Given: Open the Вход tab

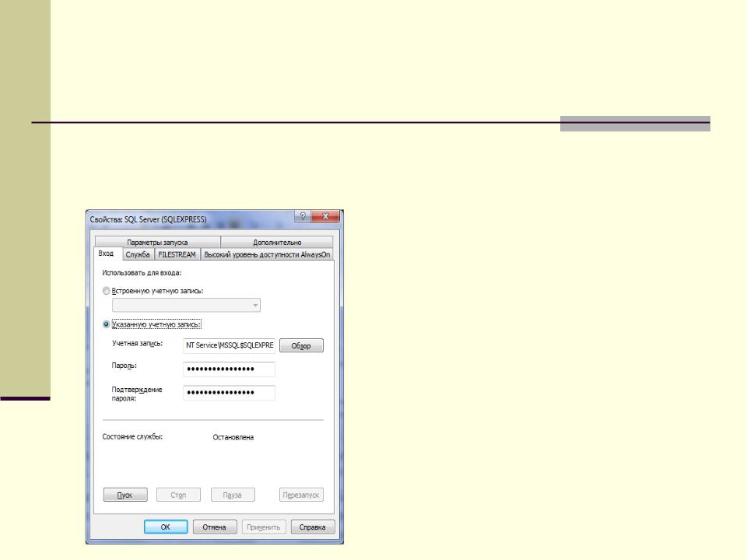Looking at the screenshot, I should (107, 254).
